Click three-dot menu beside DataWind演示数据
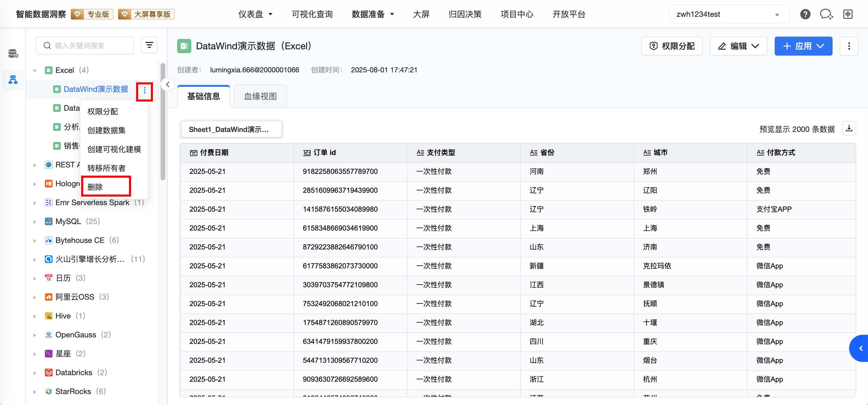The width and height of the screenshot is (868, 405). (145, 90)
